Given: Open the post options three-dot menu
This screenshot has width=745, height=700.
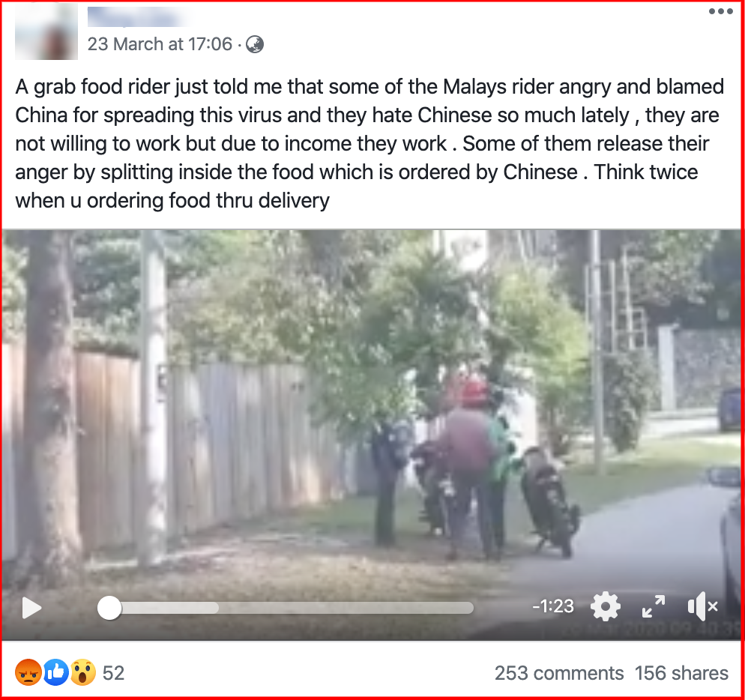Looking at the screenshot, I should coord(721,11).
